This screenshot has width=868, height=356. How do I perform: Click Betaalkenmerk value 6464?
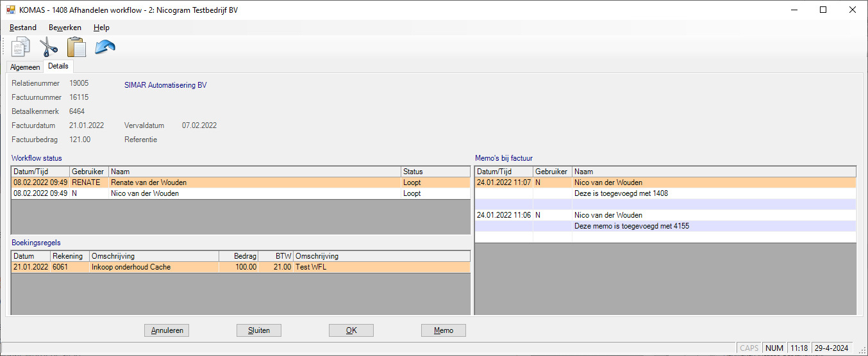pyautogui.click(x=77, y=111)
